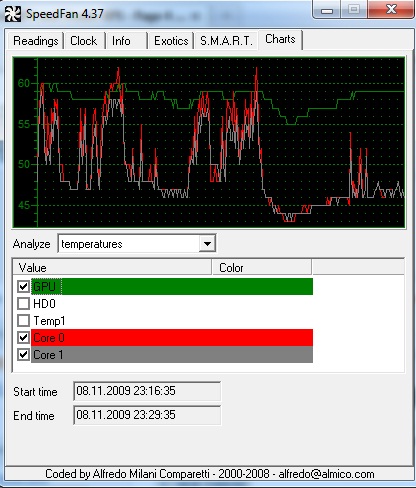Click the Start time label

coord(35,392)
